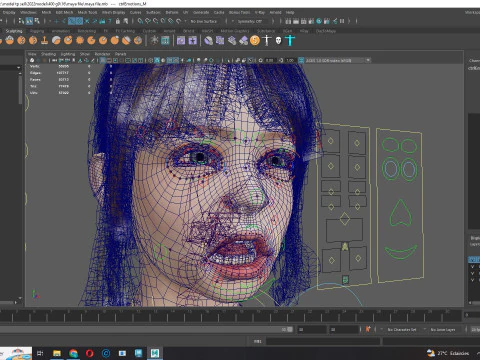Select the skull icon on the shelf
Screen dimensions: 480x360
[x=278, y=41]
